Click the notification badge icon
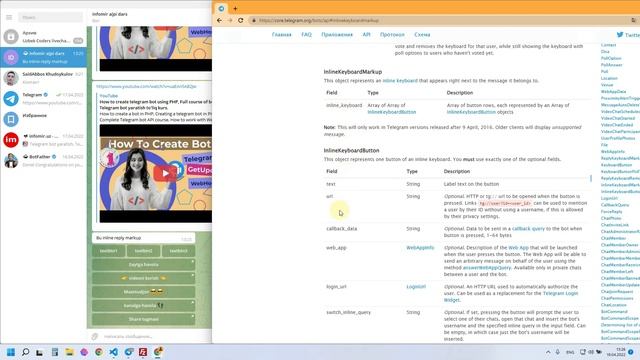The width and height of the screenshot is (640, 360). (x=631, y=352)
